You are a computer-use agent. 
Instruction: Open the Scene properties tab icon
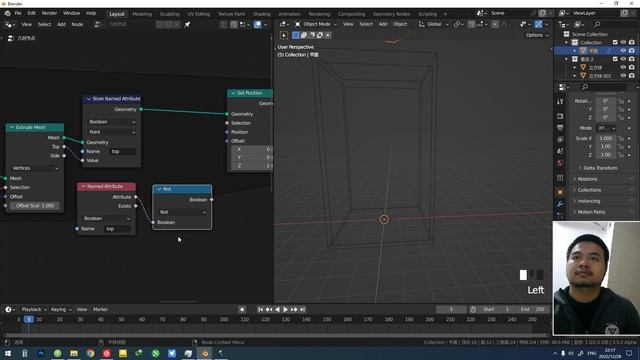[x=560, y=151]
